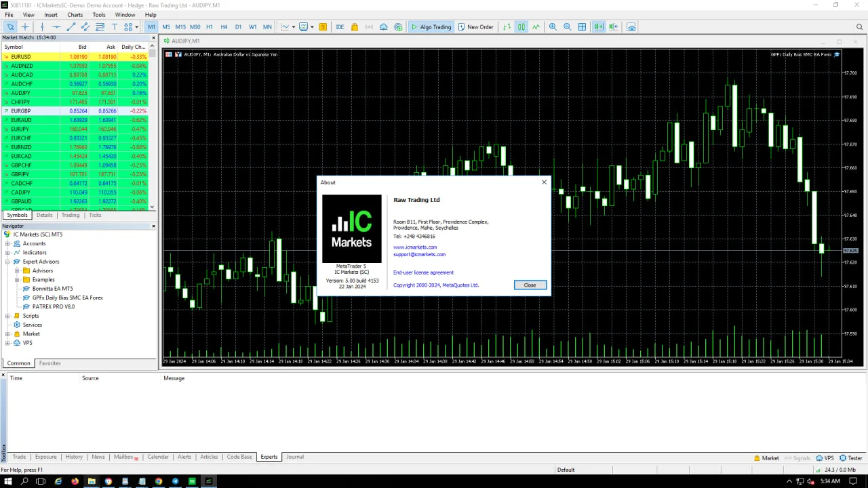The image size is (868, 488).
Task: Select the cursor arrow tool
Action: 10,27
